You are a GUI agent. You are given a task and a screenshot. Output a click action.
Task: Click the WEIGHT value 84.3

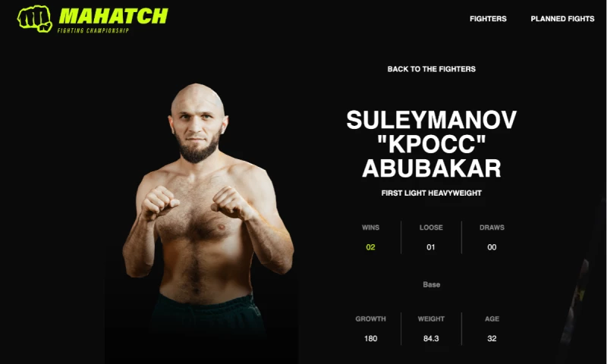tap(431, 338)
